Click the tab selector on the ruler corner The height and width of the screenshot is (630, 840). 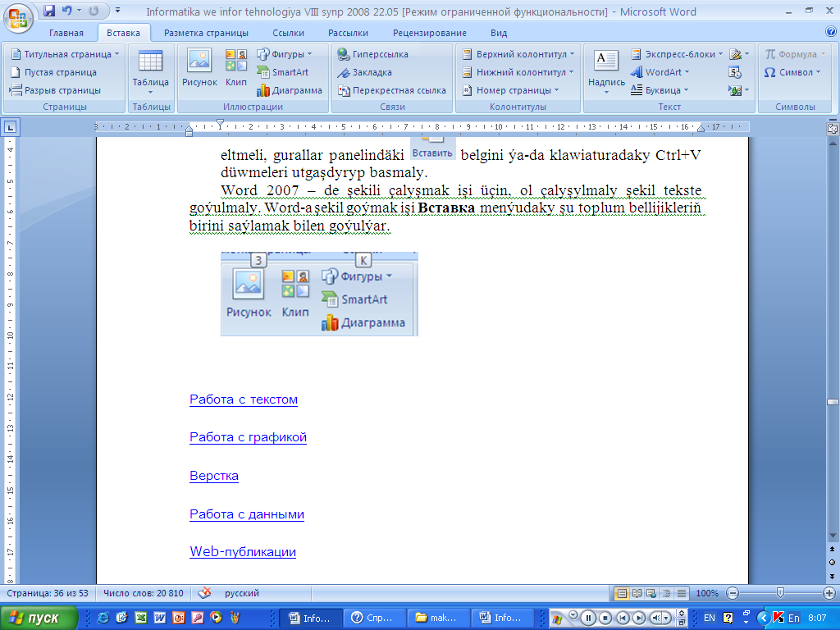coord(11,127)
